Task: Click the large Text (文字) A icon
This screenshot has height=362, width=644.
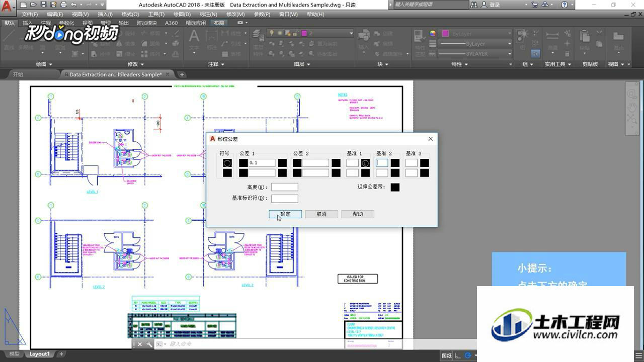Action: coord(194,36)
